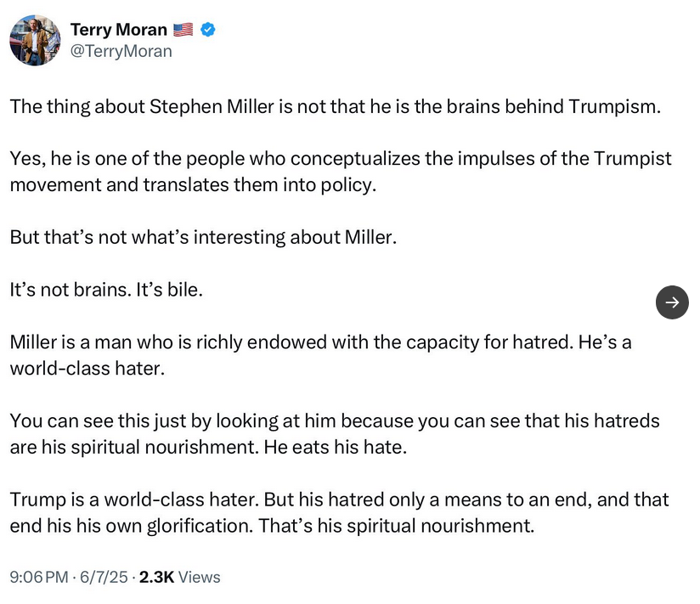
Task: Click Terry Moran's profile avatar photo
Action: [35, 40]
